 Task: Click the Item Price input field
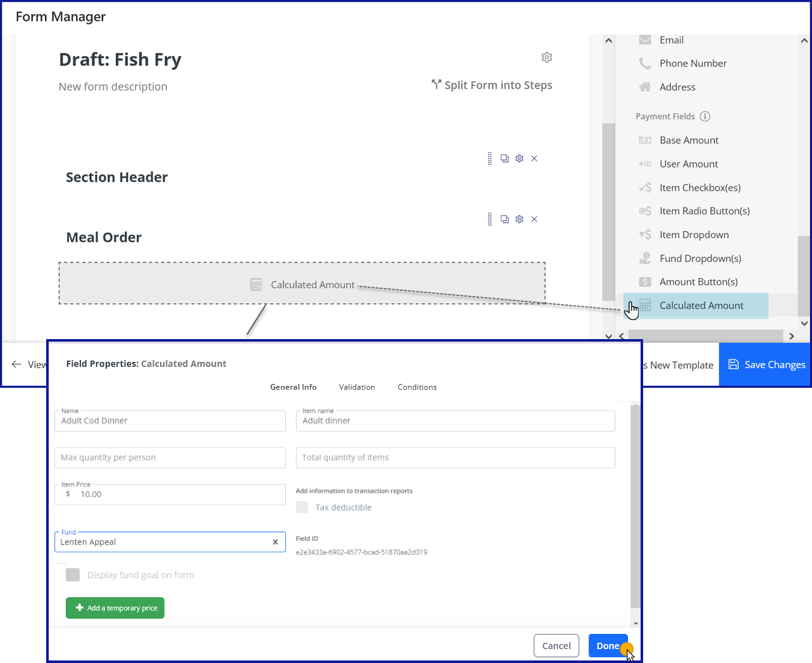tap(177, 495)
